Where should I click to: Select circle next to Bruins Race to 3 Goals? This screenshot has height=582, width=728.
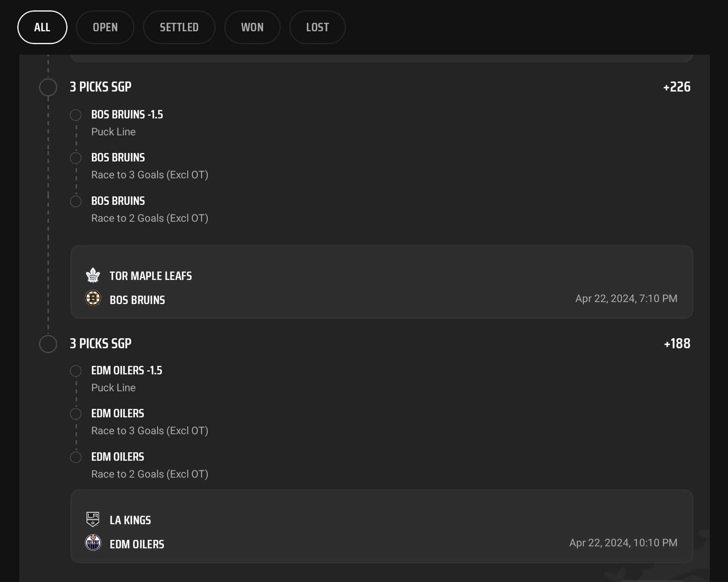point(76,158)
